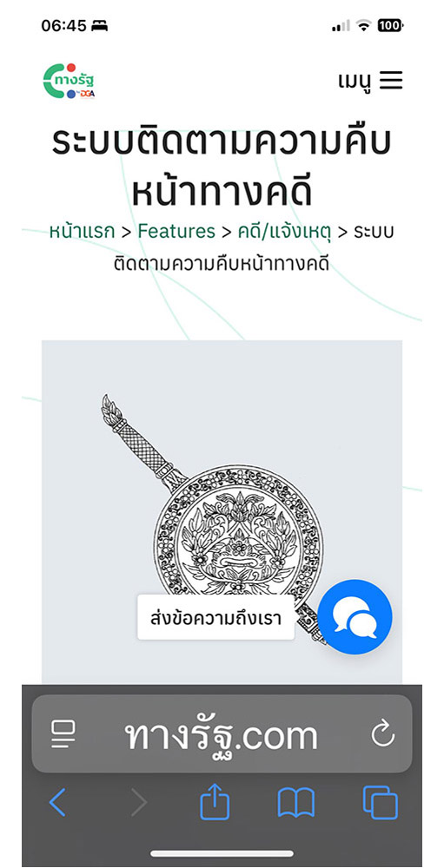Tap the เมนู text label

click(x=356, y=81)
